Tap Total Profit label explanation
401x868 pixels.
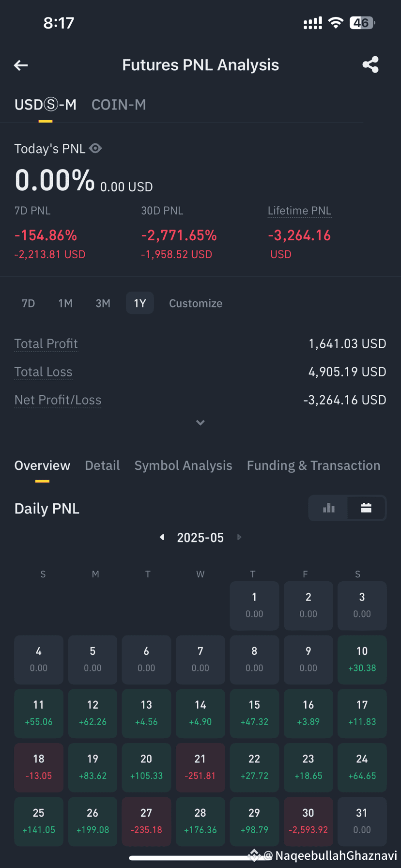click(46, 343)
